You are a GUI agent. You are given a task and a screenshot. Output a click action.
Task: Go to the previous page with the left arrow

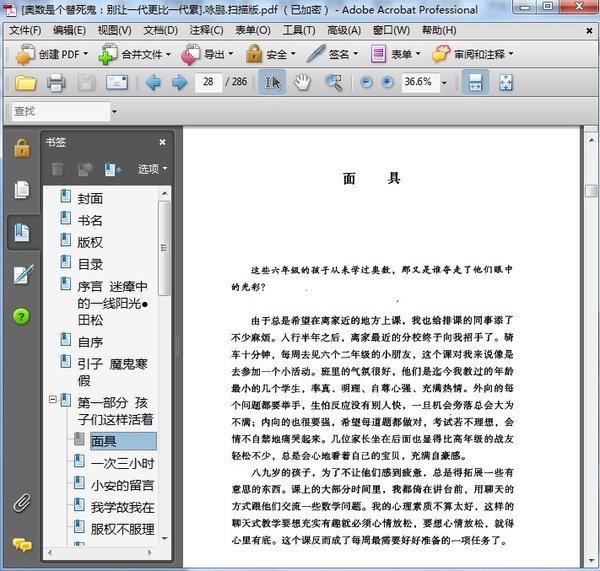pyautogui.click(x=152, y=82)
